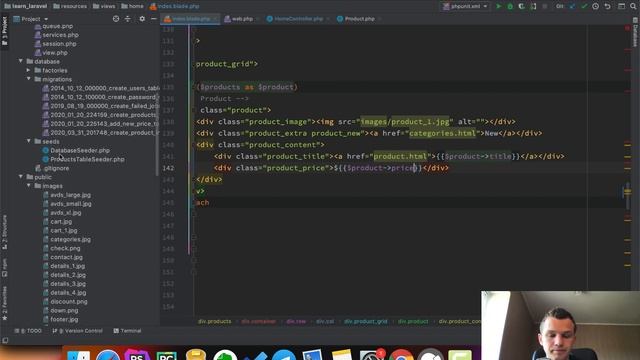Open the Version Control tool window tab
640x360 pixels.
coord(78,331)
